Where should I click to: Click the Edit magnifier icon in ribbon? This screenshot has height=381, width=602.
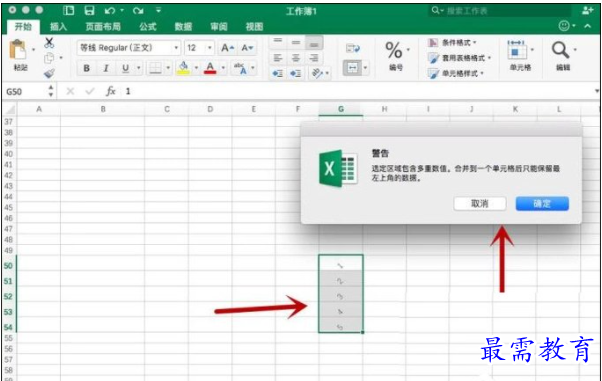coord(560,50)
